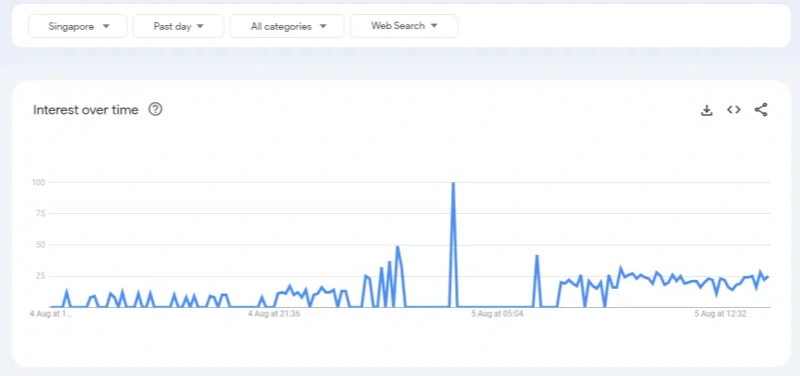The image size is (800, 376).
Task: Click the 75 y-axis value
Action: (x=41, y=213)
